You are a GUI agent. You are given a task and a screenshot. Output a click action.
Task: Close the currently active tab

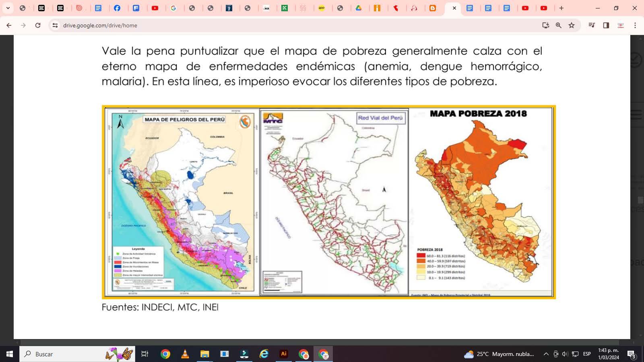coord(454,8)
